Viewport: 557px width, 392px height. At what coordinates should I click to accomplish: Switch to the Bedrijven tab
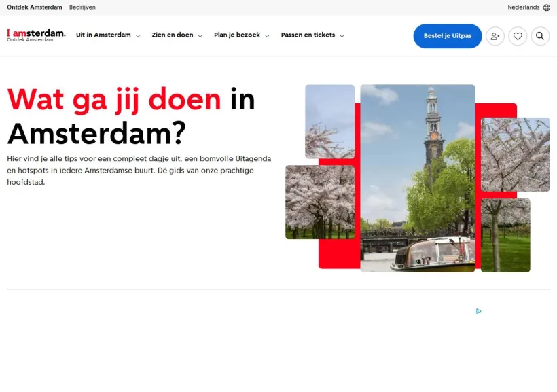(x=82, y=7)
